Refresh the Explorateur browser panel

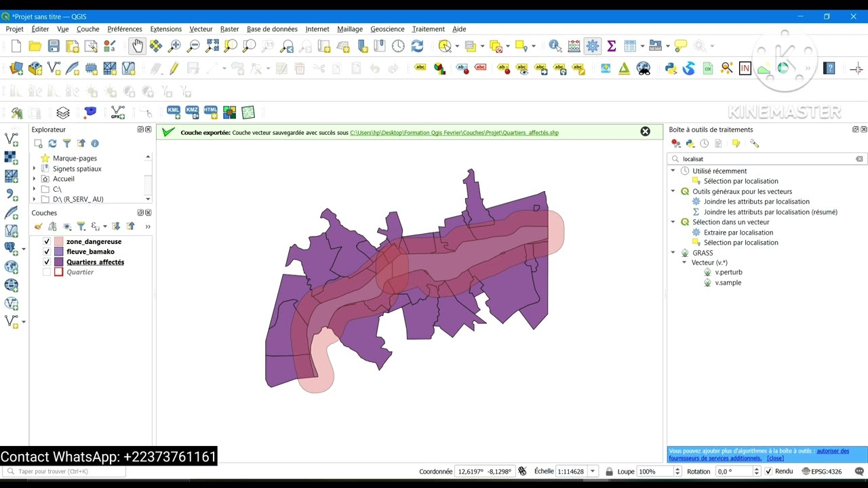click(x=52, y=143)
